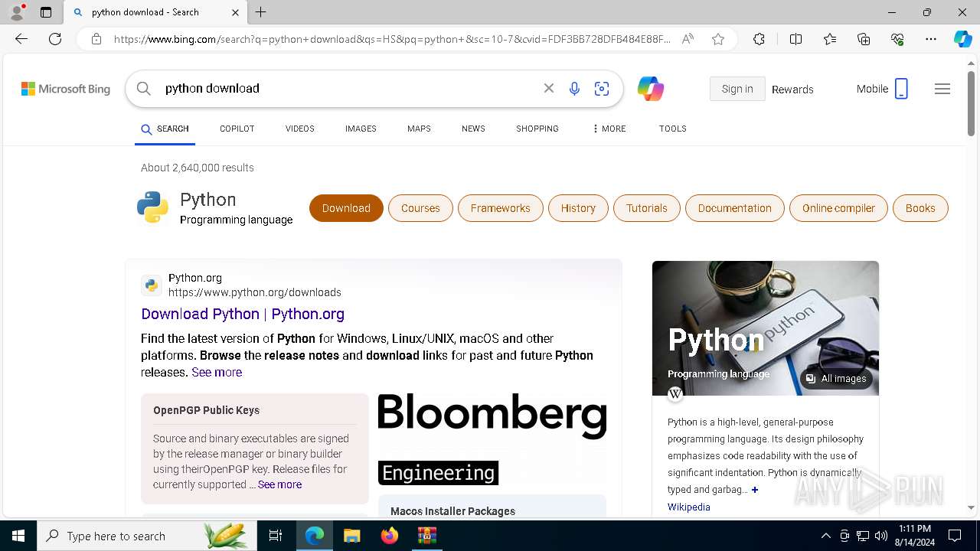Open Copilot sidebar icon in Edge toolbar
Screen dimensions: 980x551
click(962, 39)
